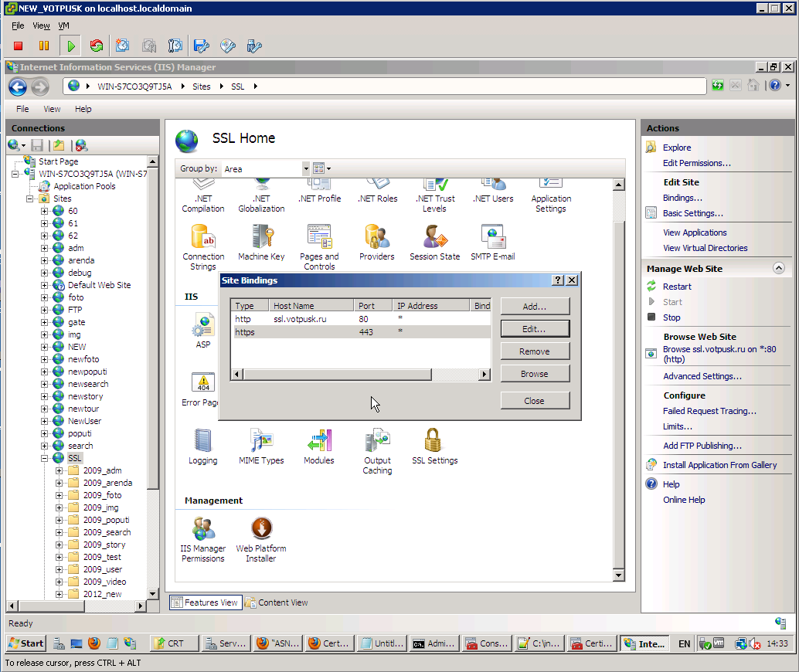799x672 pixels.
Task: Click the Restart action link
Action: click(677, 287)
